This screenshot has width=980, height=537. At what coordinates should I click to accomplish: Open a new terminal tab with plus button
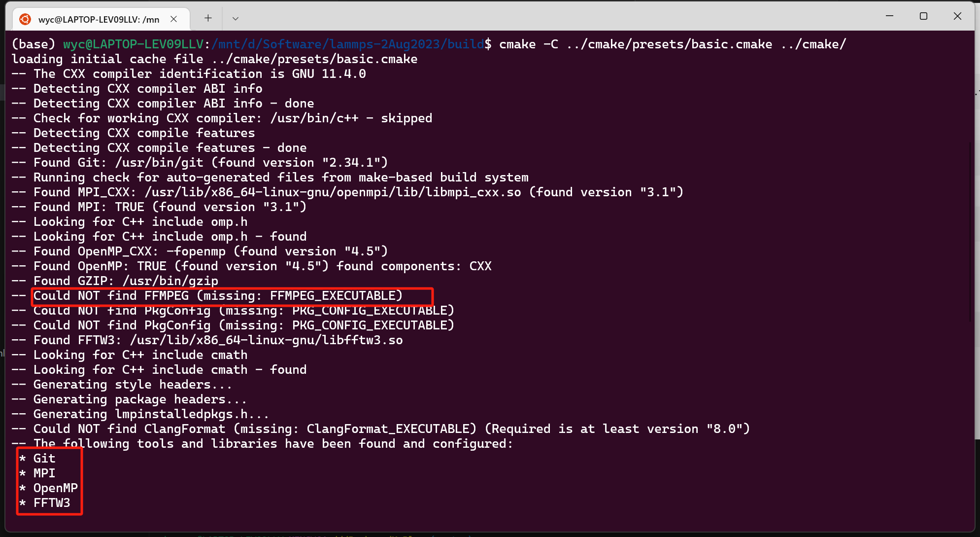pyautogui.click(x=208, y=18)
